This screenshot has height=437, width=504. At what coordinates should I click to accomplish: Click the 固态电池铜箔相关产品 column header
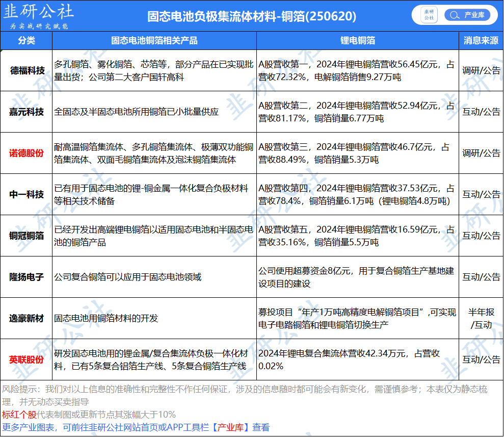tap(154, 40)
